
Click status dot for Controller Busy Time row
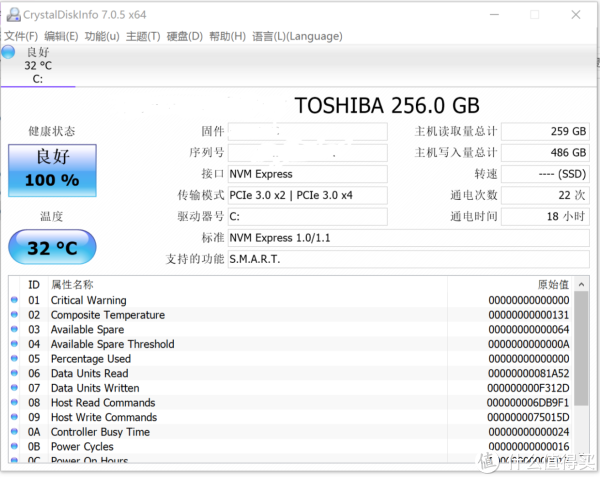[x=14, y=432]
